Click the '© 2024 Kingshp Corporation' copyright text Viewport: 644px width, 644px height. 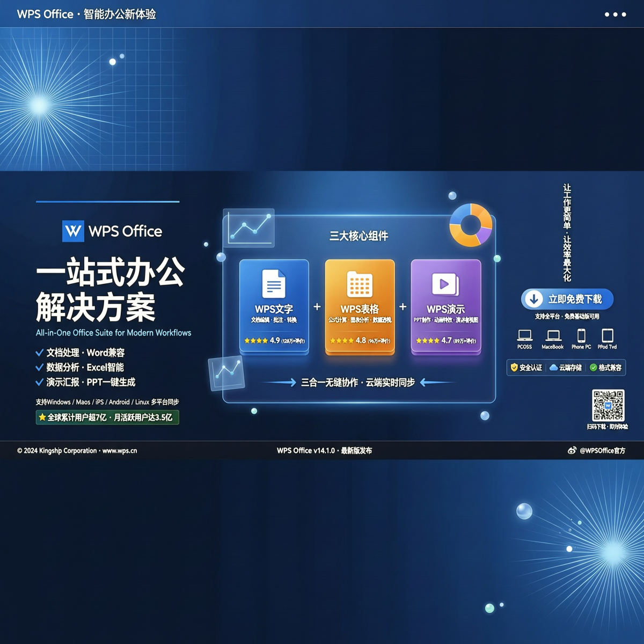tap(57, 451)
